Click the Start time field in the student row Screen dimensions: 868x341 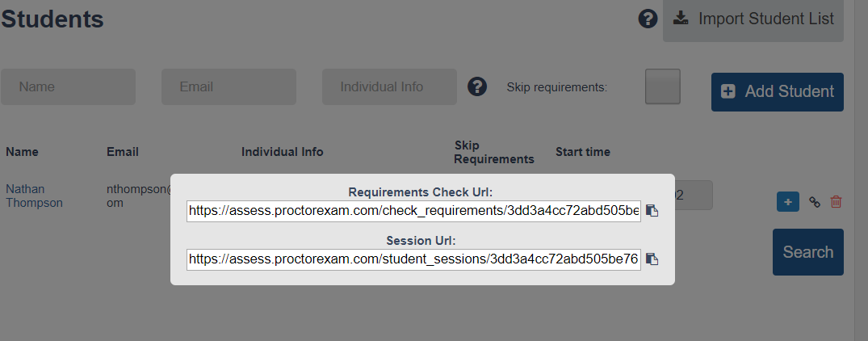click(692, 195)
